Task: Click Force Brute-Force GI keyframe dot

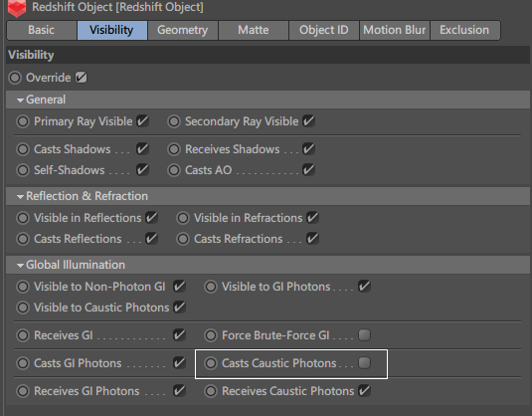Action: pos(211,335)
